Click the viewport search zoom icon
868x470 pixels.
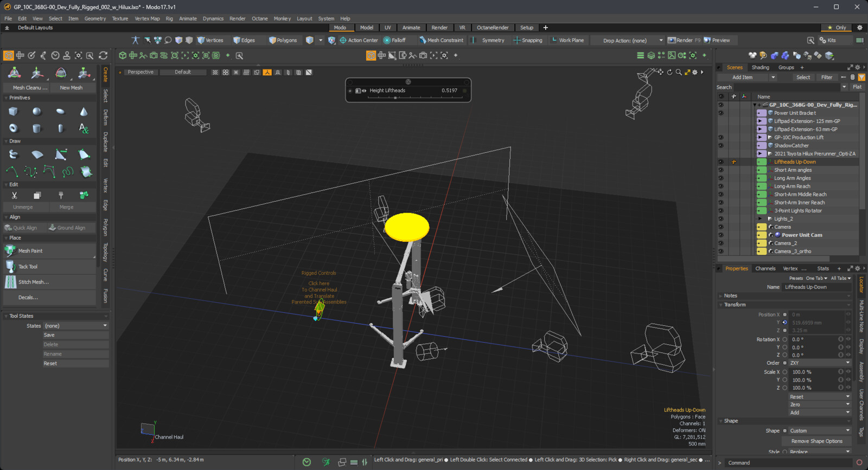pyautogui.click(x=679, y=72)
